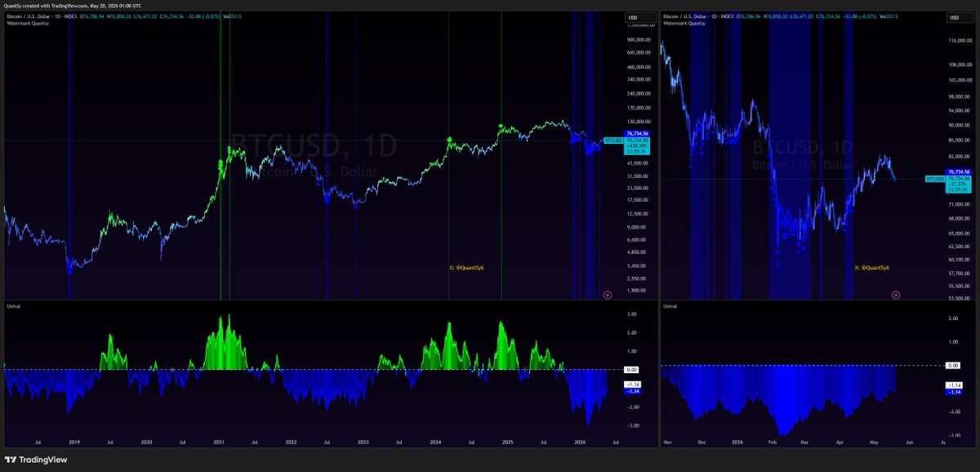Viewport: 980px width, 472px height.
Task: Click the TradingView logo at the bottom left
Action: pos(37,460)
